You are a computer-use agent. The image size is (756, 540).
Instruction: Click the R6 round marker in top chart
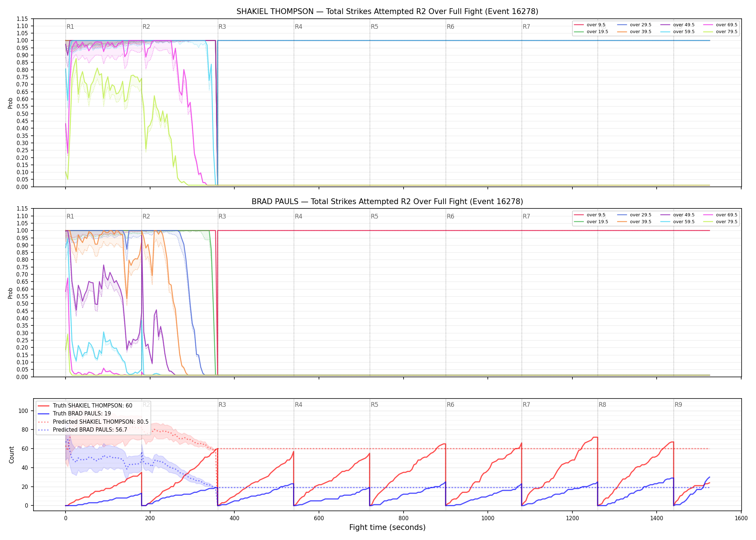point(450,27)
